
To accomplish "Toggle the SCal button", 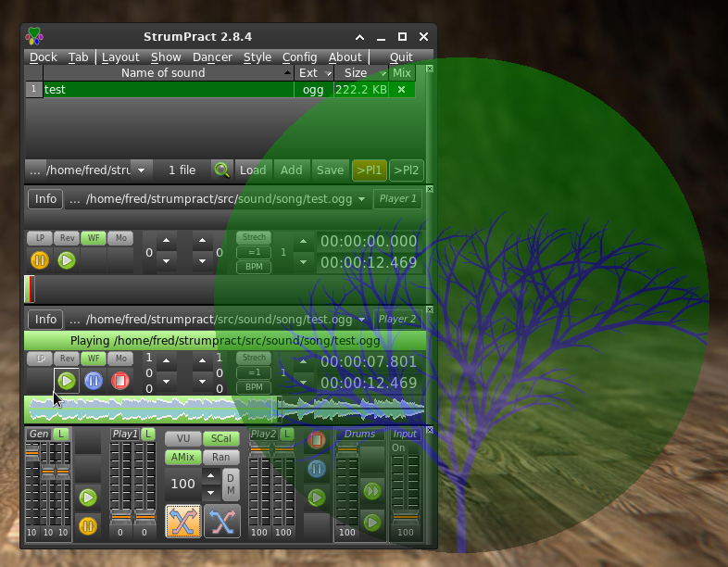I will [x=221, y=438].
